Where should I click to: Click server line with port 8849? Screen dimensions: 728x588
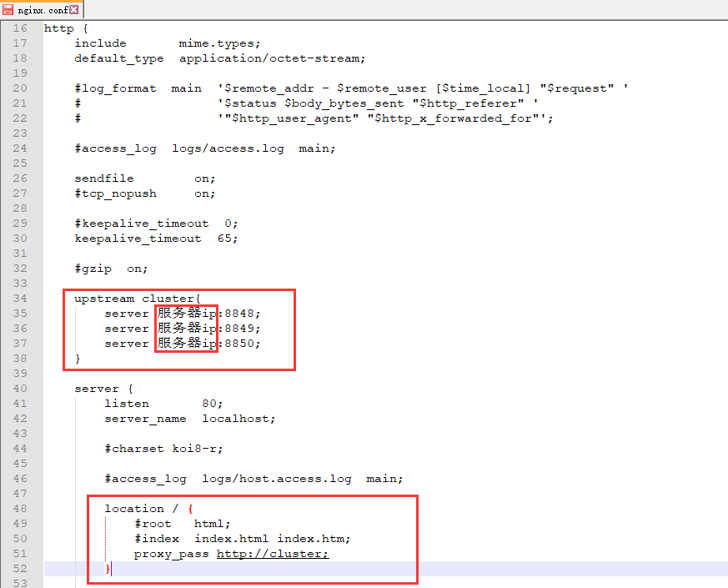pyautogui.click(x=183, y=329)
